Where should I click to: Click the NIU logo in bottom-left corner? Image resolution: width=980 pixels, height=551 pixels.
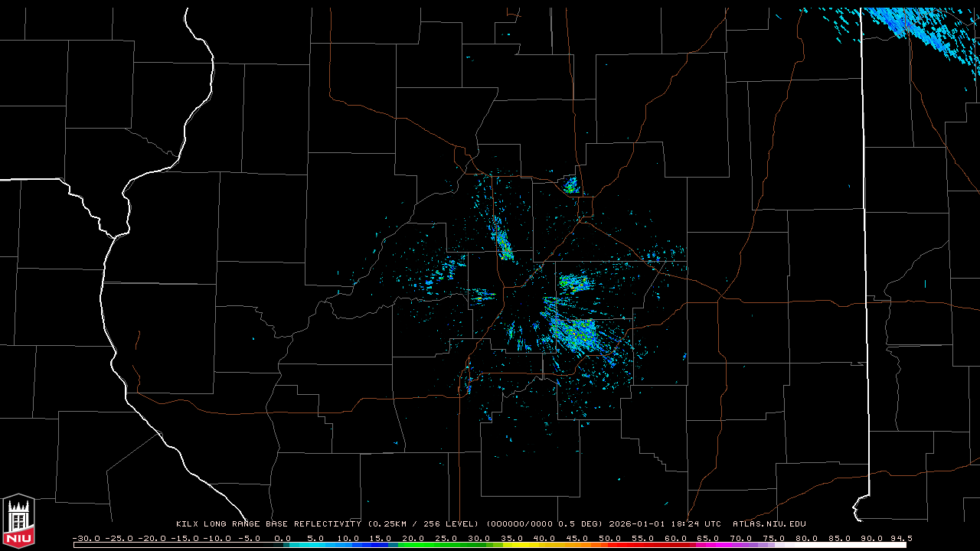tap(18, 522)
